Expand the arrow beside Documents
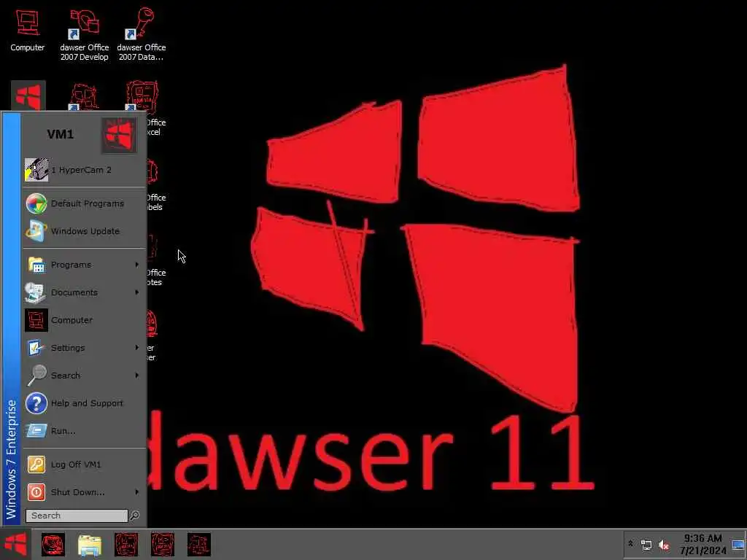This screenshot has width=747, height=560. pos(136,292)
